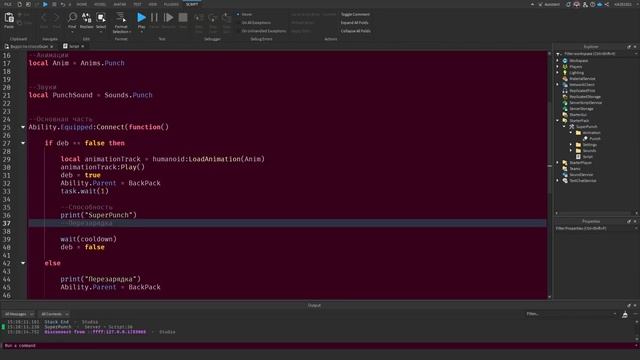
Task: Click the Select icon in the Edit group
Action: [x=101, y=18]
